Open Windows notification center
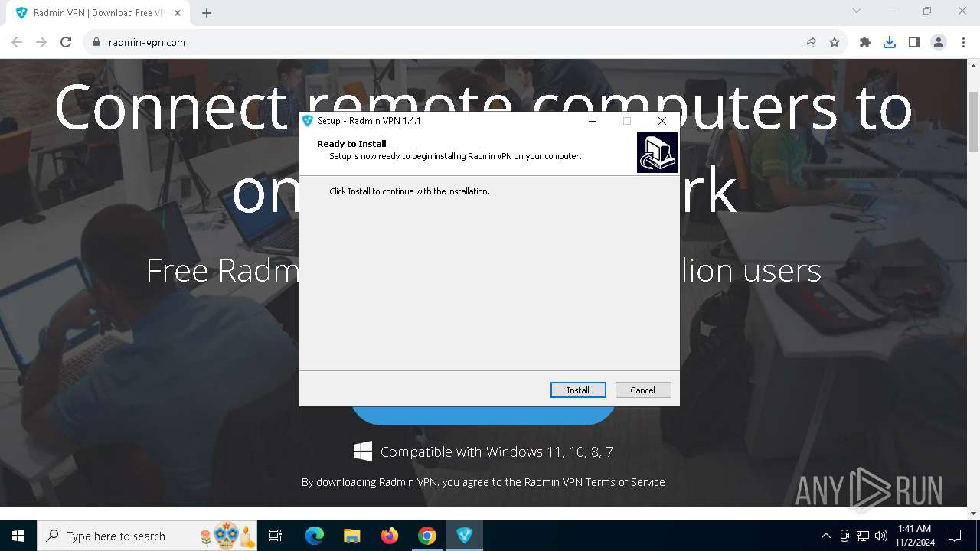The width and height of the screenshot is (980, 551). pyautogui.click(x=955, y=536)
